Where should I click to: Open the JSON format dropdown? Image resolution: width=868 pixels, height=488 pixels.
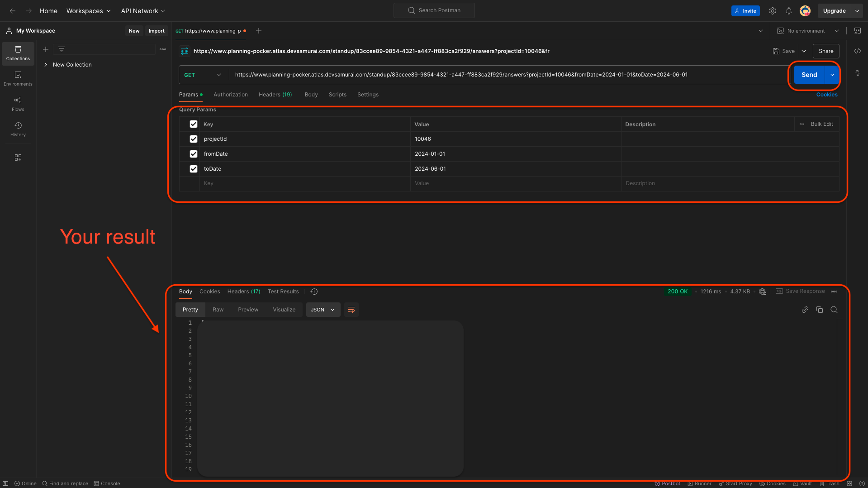tap(323, 310)
